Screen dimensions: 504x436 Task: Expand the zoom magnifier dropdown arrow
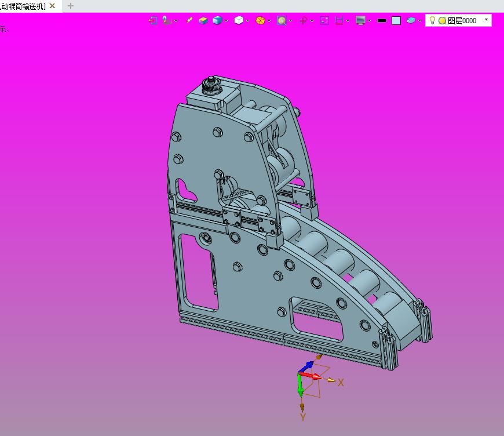pos(291,21)
